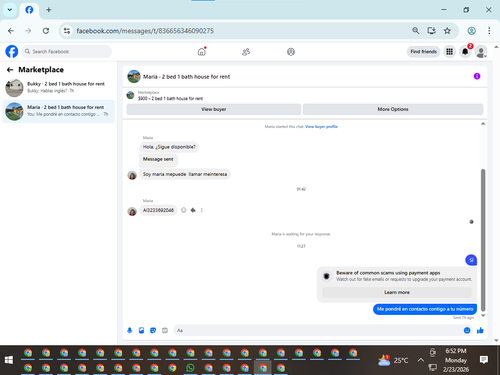Select the Facebook browser tab
500x375 pixels.
point(29,10)
